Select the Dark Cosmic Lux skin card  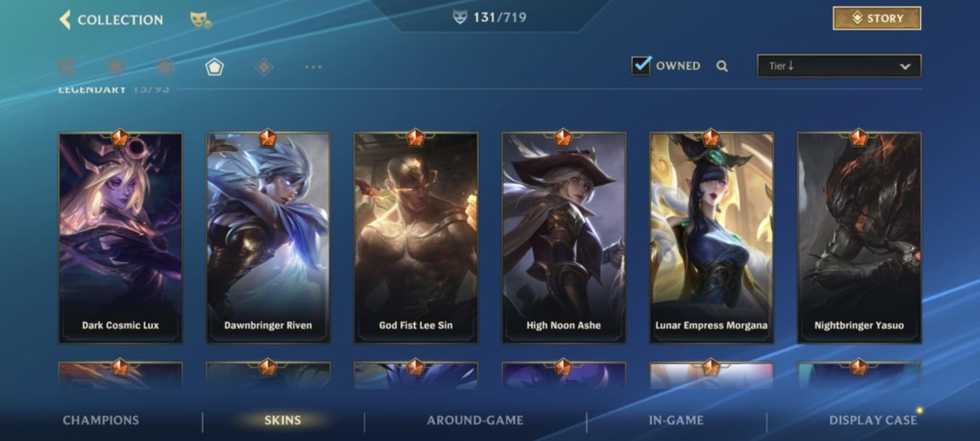coord(121,238)
